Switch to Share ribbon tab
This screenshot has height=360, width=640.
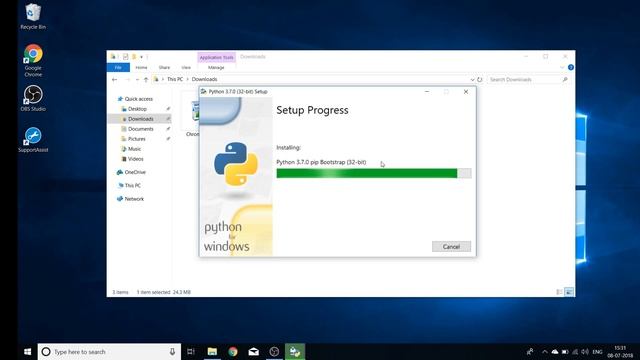[164, 67]
